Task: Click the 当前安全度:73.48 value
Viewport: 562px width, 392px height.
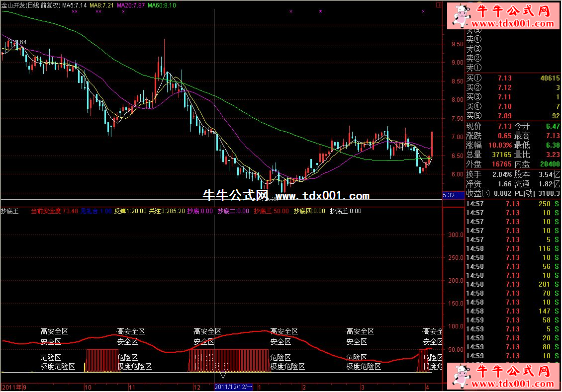Action: pos(55,211)
